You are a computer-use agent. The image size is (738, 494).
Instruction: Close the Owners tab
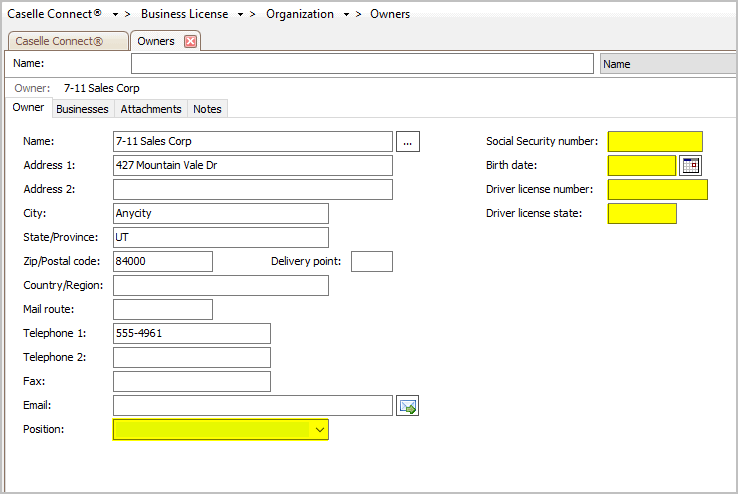coord(190,41)
